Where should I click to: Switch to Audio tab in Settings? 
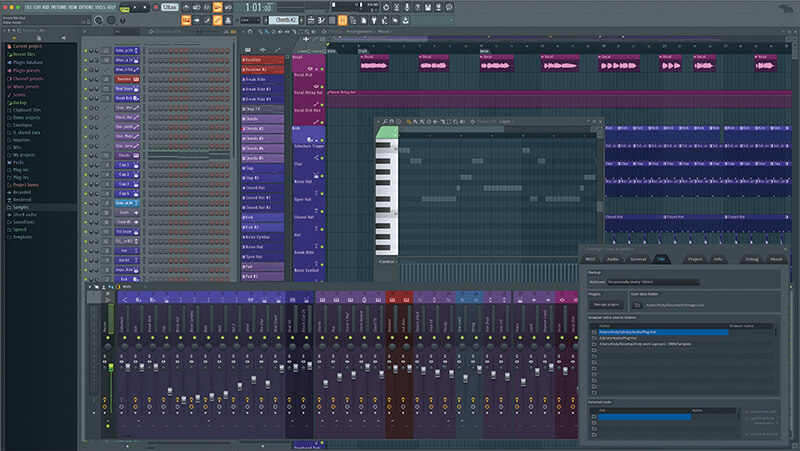pyautogui.click(x=613, y=259)
